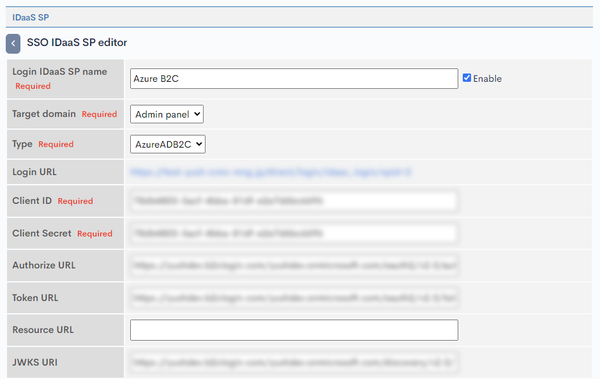Click the Login IDaaS SP name label
600x379 pixels.
pyautogui.click(x=60, y=72)
